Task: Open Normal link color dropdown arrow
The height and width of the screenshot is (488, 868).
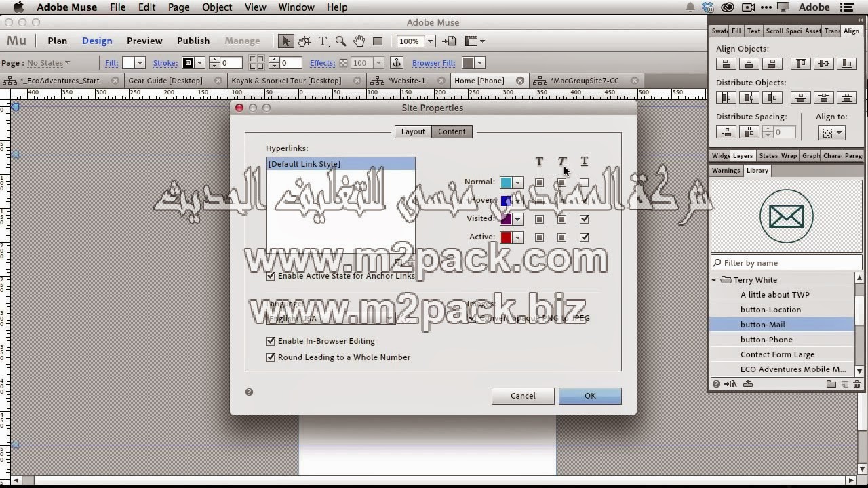Action: (x=517, y=182)
